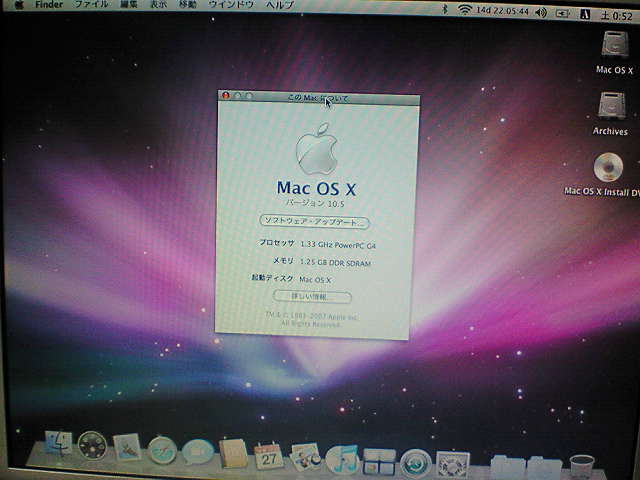Click the バージョン 10.5 text
The height and width of the screenshot is (480, 640).
315,203
